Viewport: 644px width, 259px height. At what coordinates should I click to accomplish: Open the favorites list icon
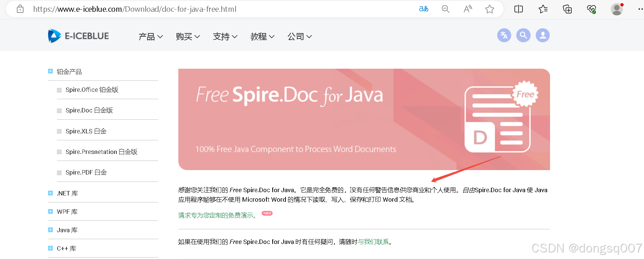(543, 9)
